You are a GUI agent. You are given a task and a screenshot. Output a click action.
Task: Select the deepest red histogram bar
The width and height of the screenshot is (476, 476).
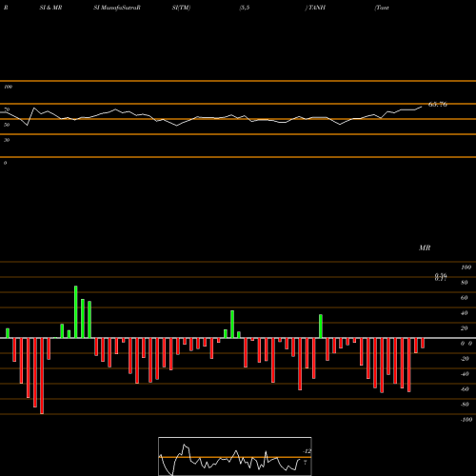click(x=42, y=376)
